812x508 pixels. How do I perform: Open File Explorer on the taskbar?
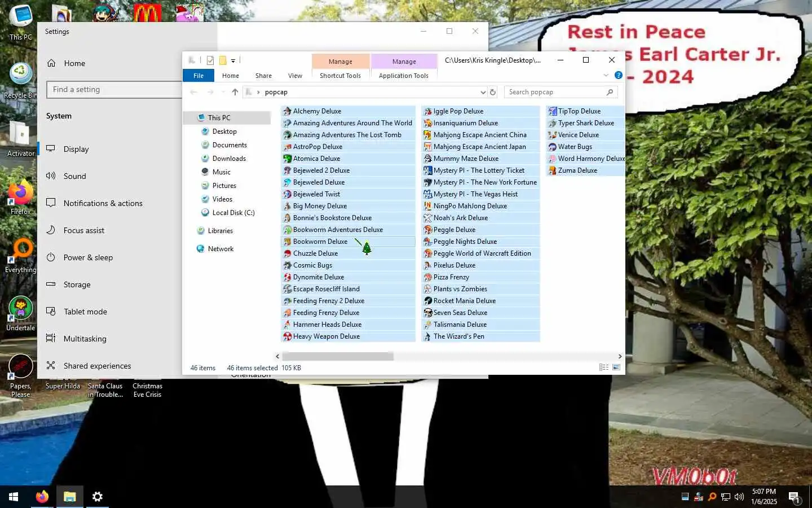tap(69, 497)
